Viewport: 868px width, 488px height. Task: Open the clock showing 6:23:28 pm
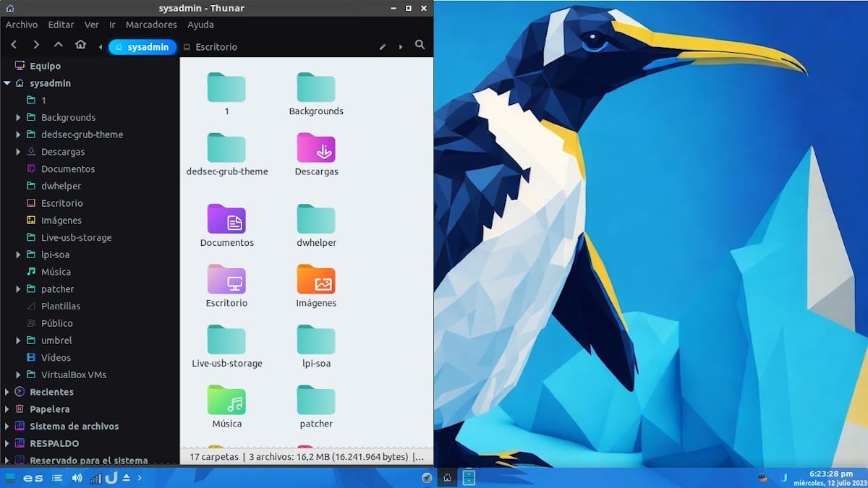(833, 473)
